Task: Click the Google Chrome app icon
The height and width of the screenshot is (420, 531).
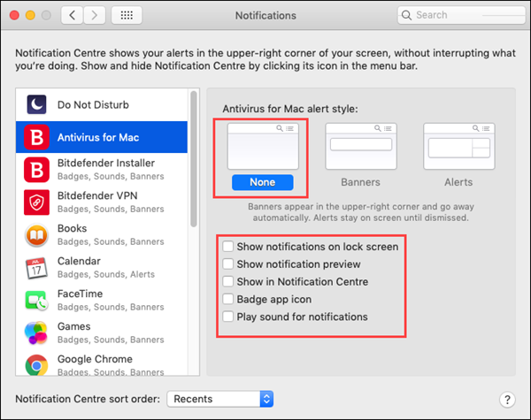Action: click(x=36, y=365)
